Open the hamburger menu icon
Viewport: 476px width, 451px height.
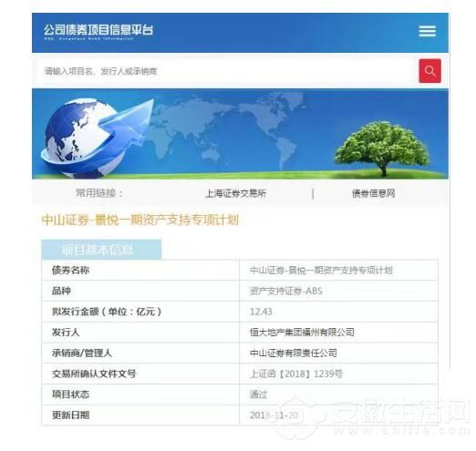[x=427, y=31]
